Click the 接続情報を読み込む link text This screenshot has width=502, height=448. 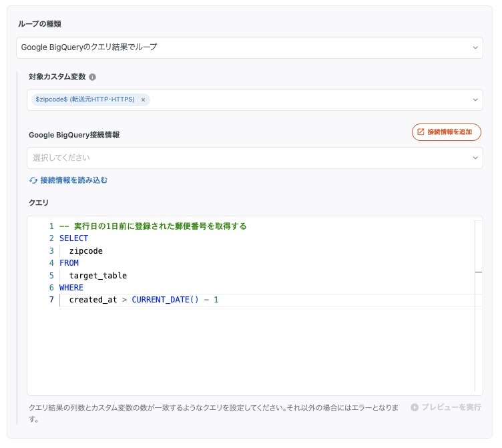(x=73, y=180)
